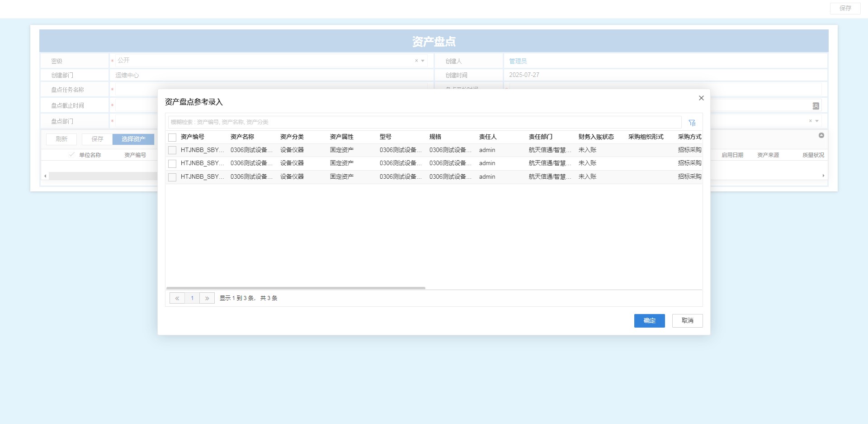868x424 pixels.
Task: Click the blue 选择资产 button
Action: click(133, 139)
